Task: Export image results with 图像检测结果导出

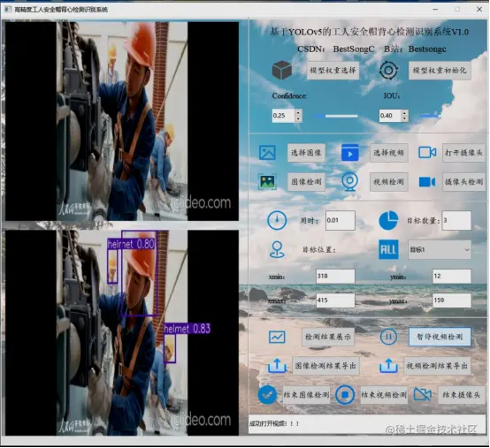Action: (325, 366)
